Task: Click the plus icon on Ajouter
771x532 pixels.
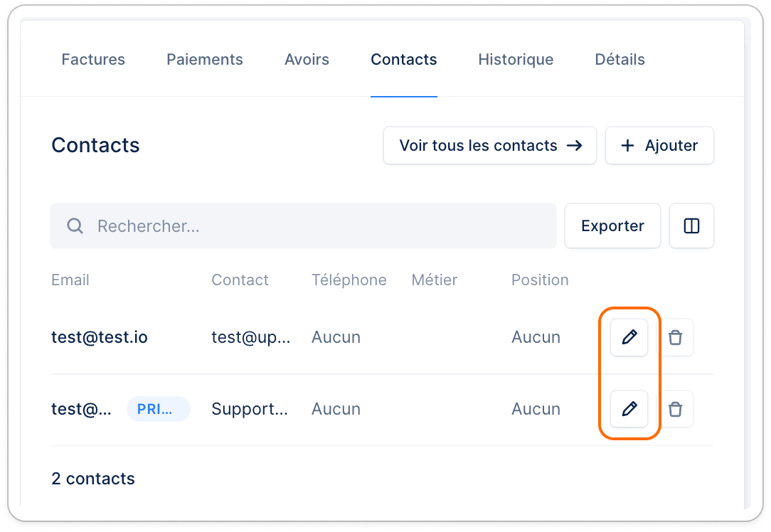Action: [x=627, y=146]
